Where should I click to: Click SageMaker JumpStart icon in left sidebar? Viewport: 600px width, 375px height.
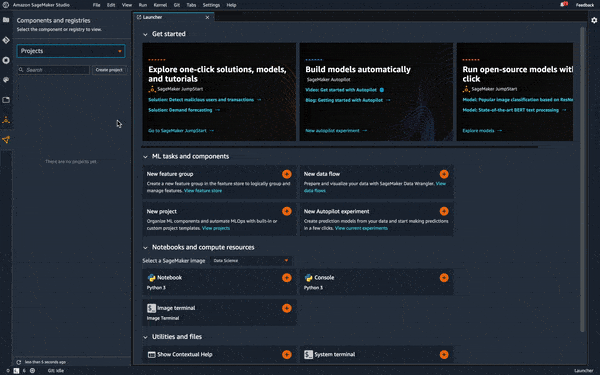click(x=6, y=120)
